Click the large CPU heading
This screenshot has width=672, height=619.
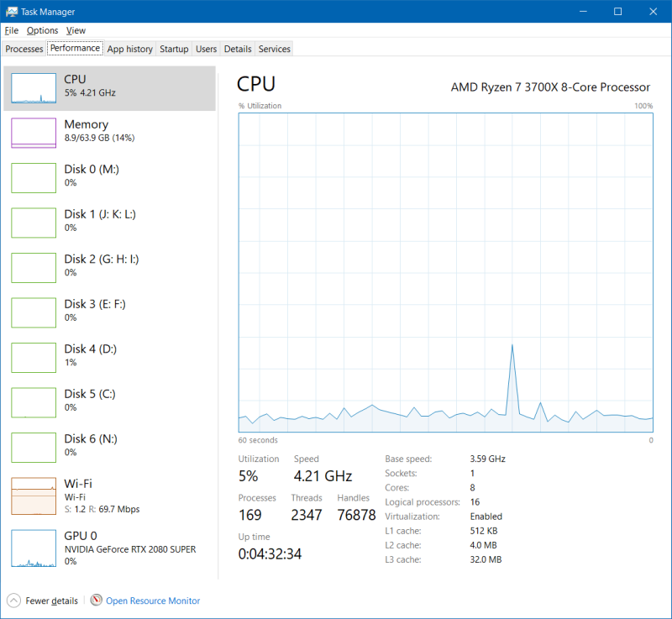[x=256, y=84]
